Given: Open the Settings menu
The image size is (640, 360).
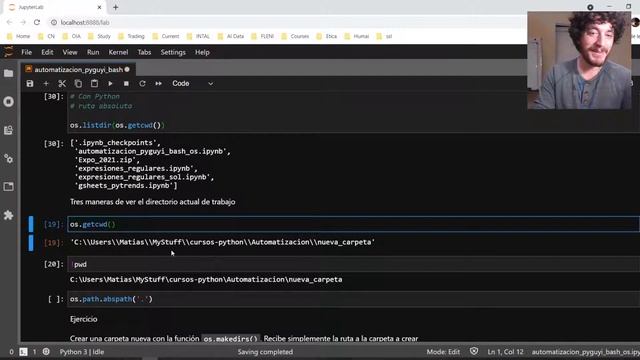Looking at the screenshot, I should click(173, 52).
